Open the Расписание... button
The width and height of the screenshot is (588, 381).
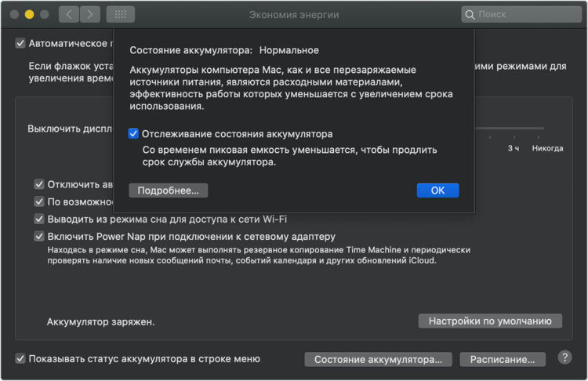pos(503,359)
